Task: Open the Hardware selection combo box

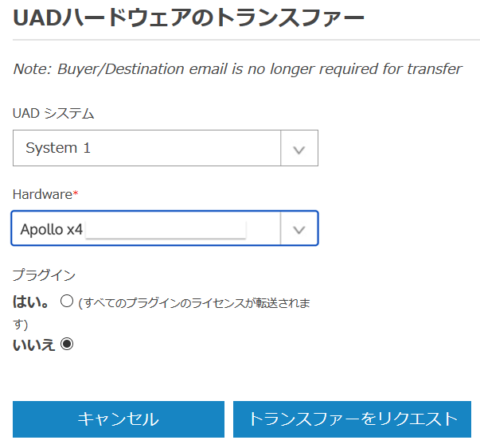Action: pyautogui.click(x=165, y=228)
